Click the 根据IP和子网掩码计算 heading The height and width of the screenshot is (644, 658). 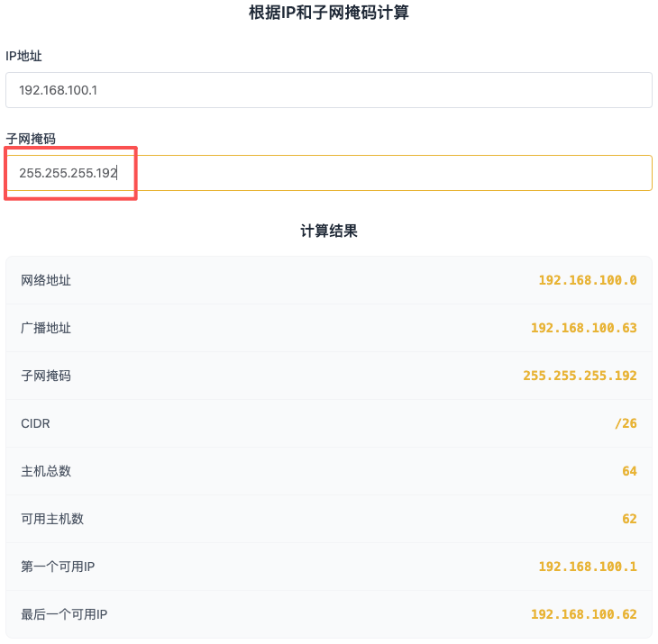(328, 13)
